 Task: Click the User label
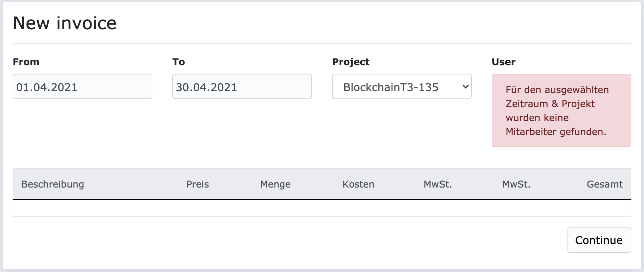click(503, 62)
